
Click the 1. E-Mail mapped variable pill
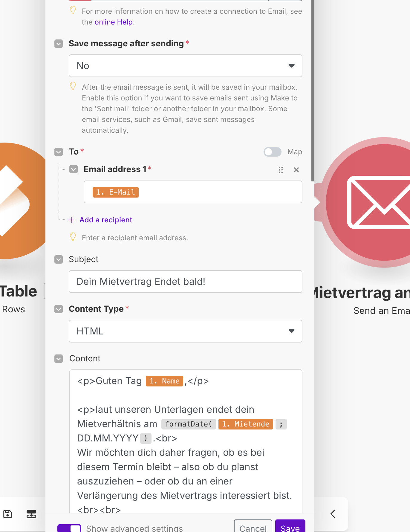click(x=115, y=192)
